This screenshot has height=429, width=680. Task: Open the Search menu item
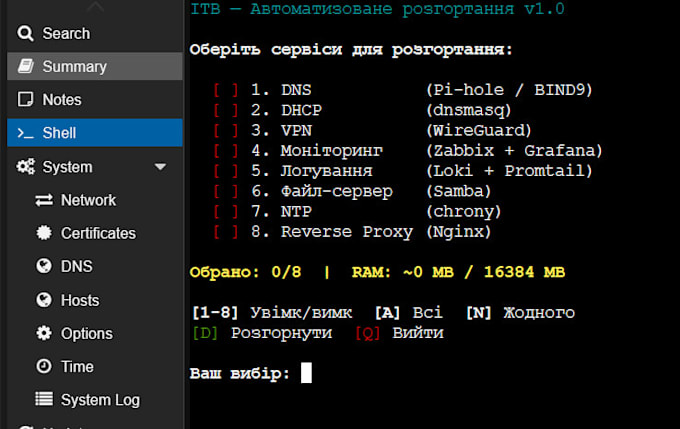click(95, 33)
